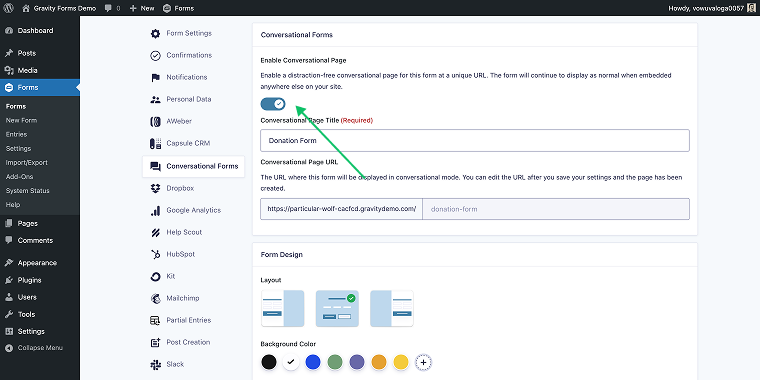The image size is (760, 380).
Task: Click the Post Creation icon
Action: click(155, 342)
